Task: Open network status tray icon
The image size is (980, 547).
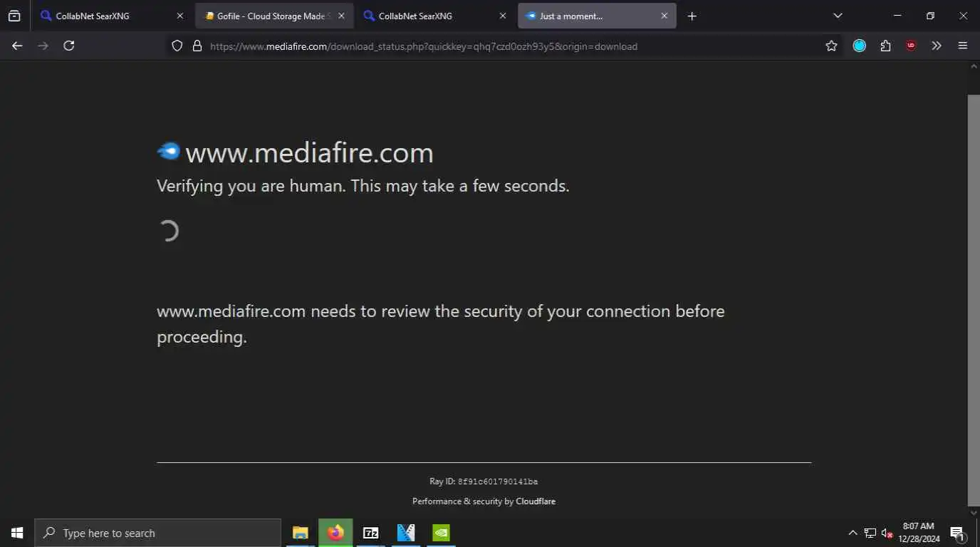Action: click(x=870, y=533)
